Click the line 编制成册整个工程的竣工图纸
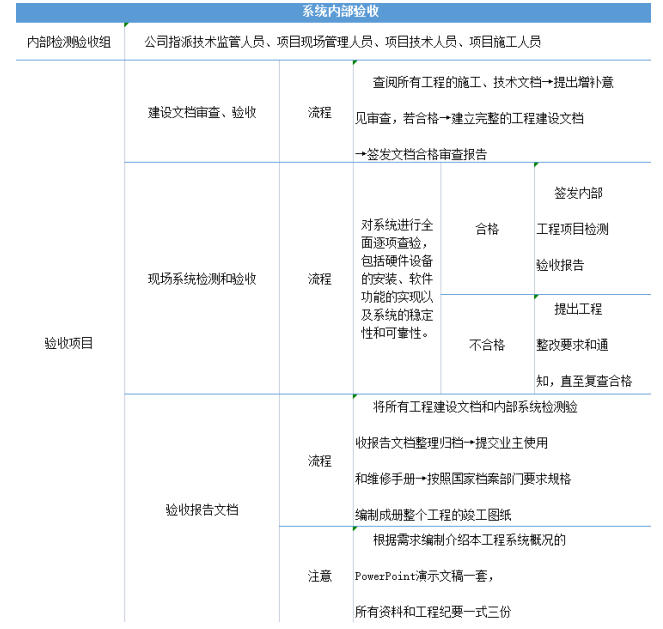This screenshot has height=629, width=663. pyautogui.click(x=433, y=515)
